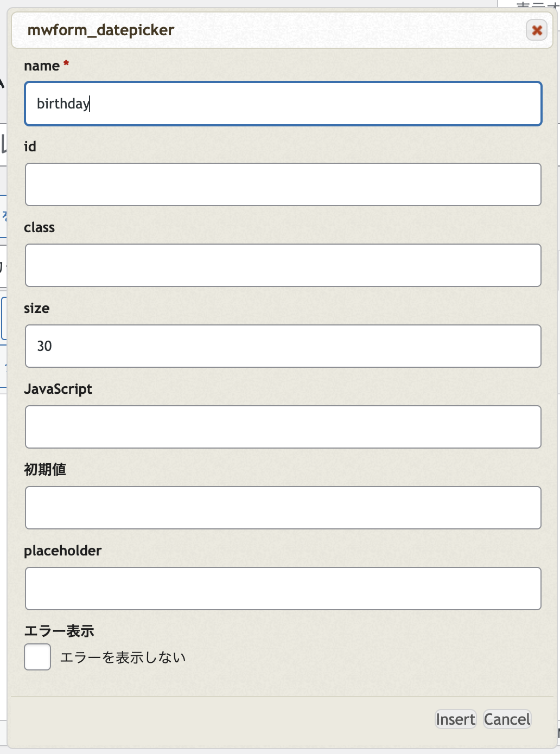Viewport: 560px width, 754px height.
Task: Click the エラーを表示しない label text
Action: [x=123, y=657]
